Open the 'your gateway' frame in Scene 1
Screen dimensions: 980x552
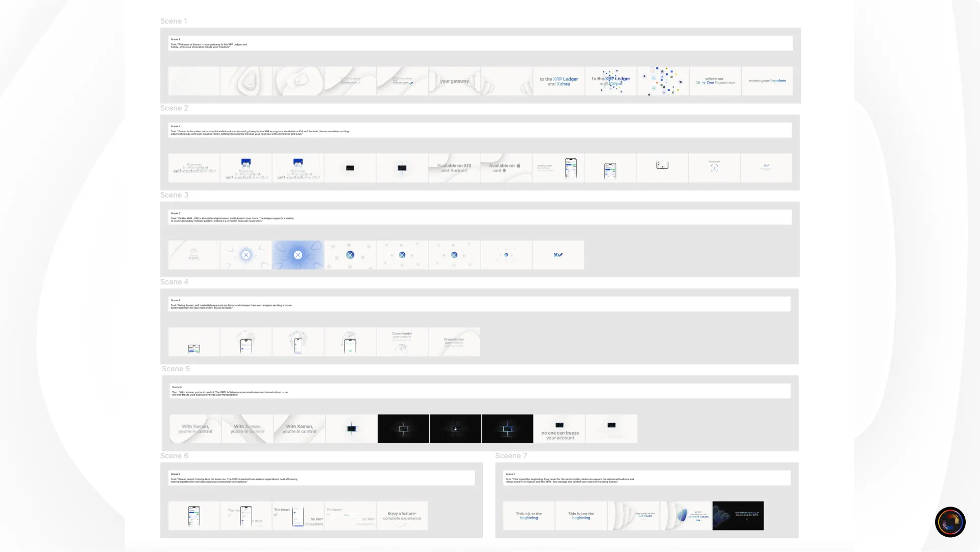454,81
